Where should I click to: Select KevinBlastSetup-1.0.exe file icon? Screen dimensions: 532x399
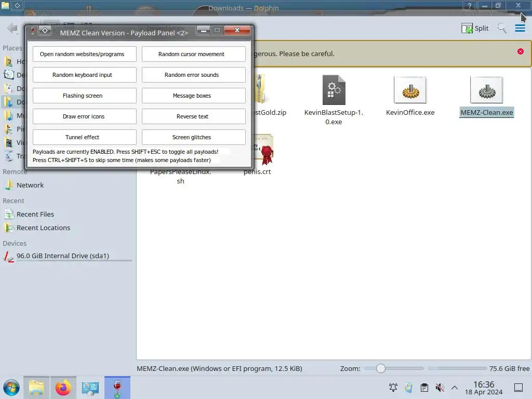click(x=334, y=90)
